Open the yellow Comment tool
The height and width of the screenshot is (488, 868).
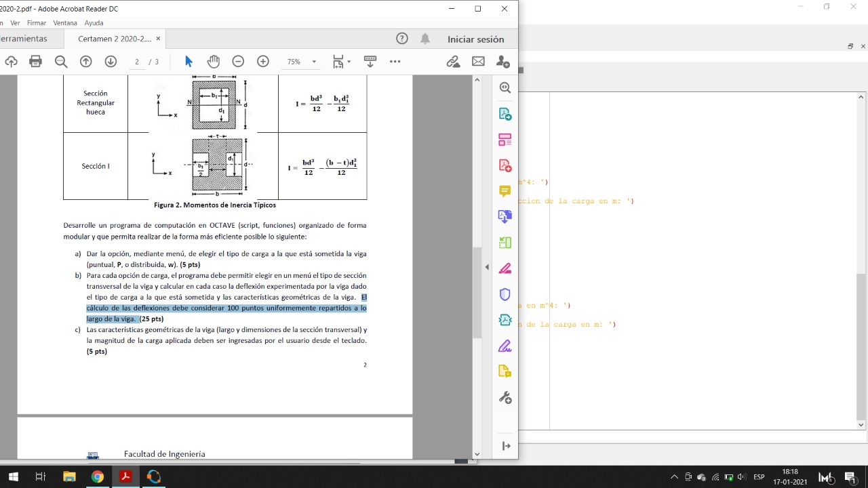click(505, 191)
